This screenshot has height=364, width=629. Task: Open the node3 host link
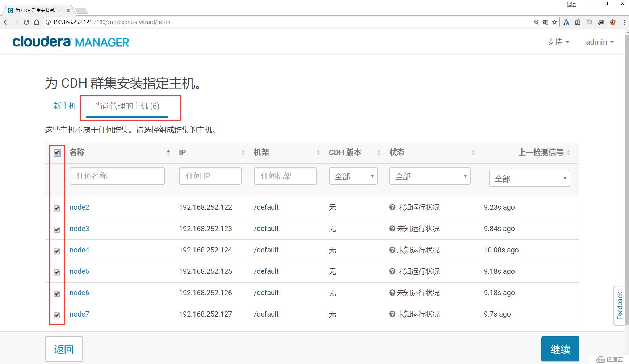79,229
